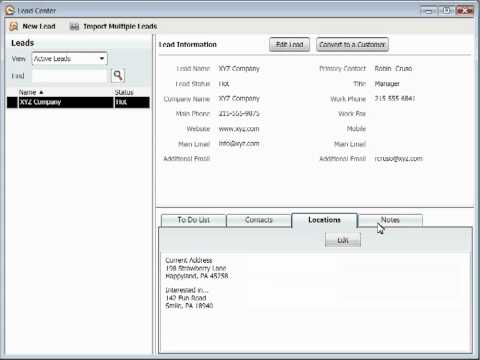The height and width of the screenshot is (360, 480).
Task: Open the Notes tab
Action: click(x=390, y=220)
